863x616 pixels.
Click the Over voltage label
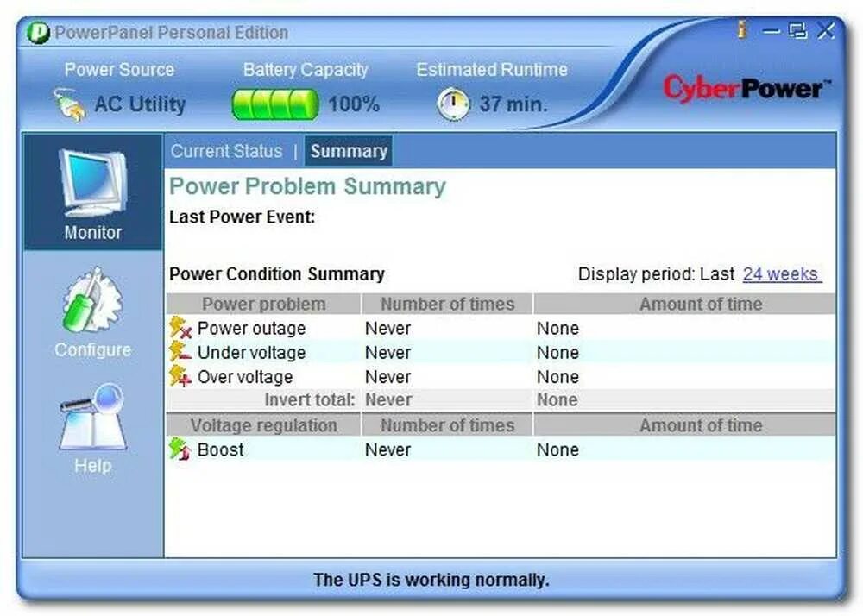[x=245, y=377]
